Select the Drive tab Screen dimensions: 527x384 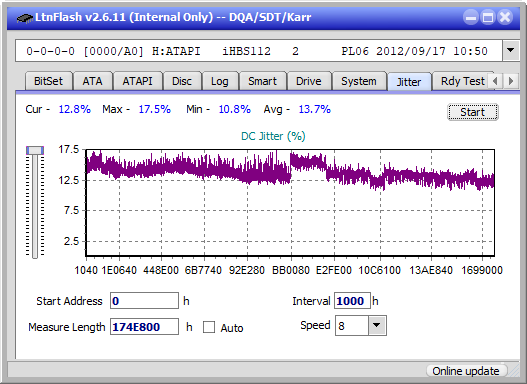click(x=309, y=81)
